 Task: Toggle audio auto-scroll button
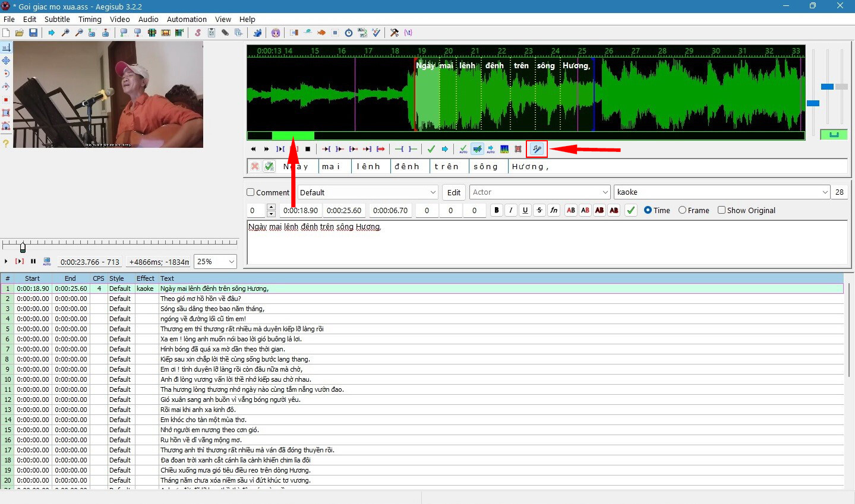(x=491, y=149)
